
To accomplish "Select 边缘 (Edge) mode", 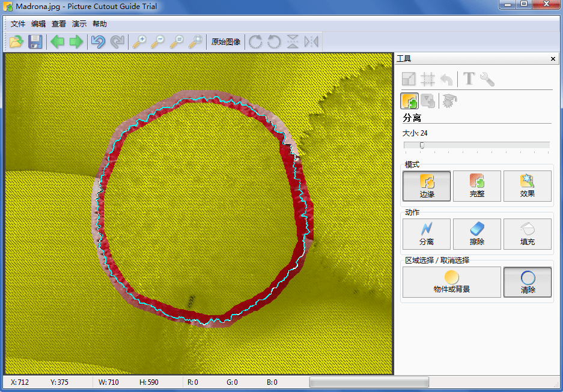I will (427, 186).
